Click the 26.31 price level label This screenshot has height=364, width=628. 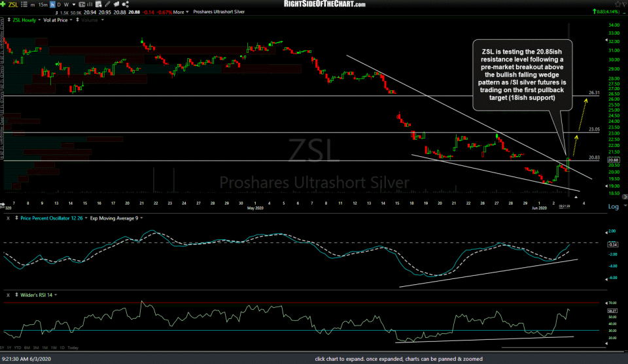coord(594,93)
